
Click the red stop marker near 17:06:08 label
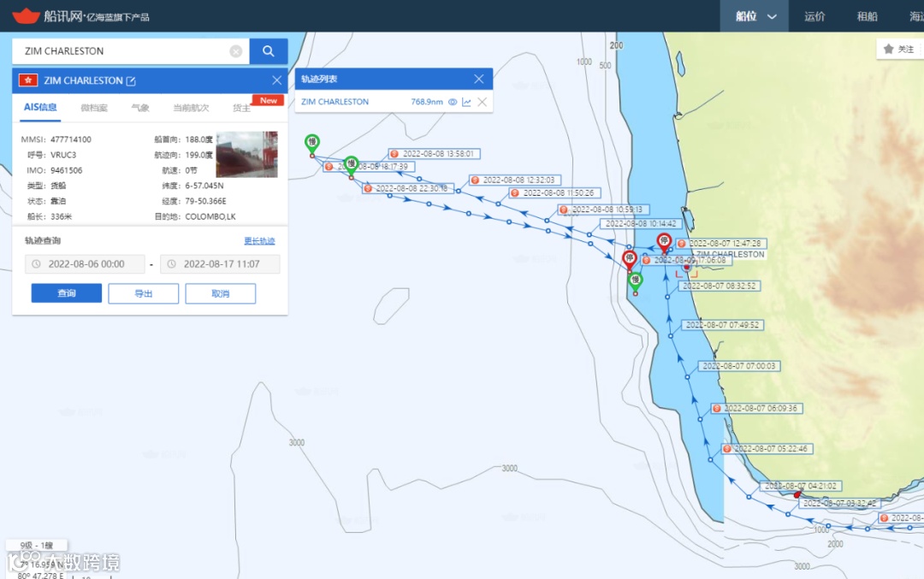[x=630, y=258]
